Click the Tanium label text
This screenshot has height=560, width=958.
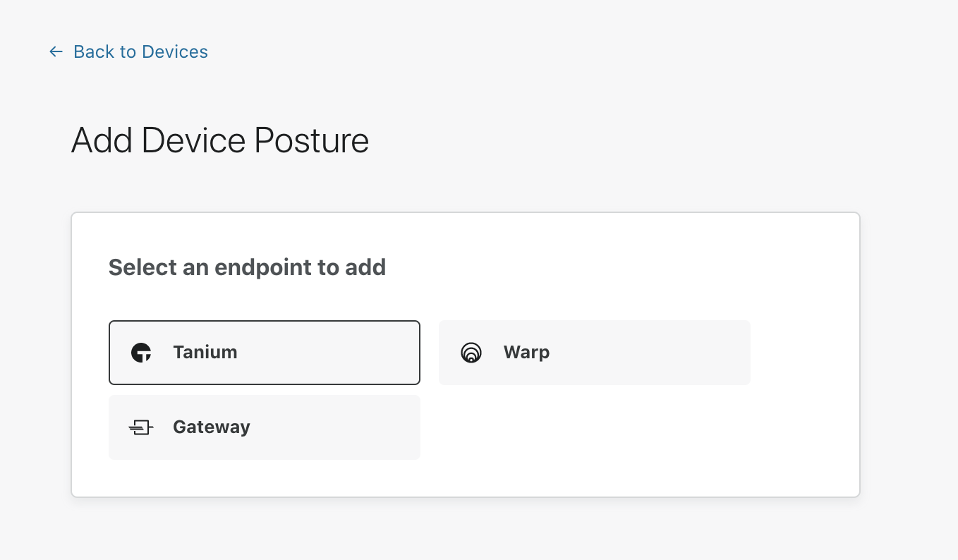(205, 353)
